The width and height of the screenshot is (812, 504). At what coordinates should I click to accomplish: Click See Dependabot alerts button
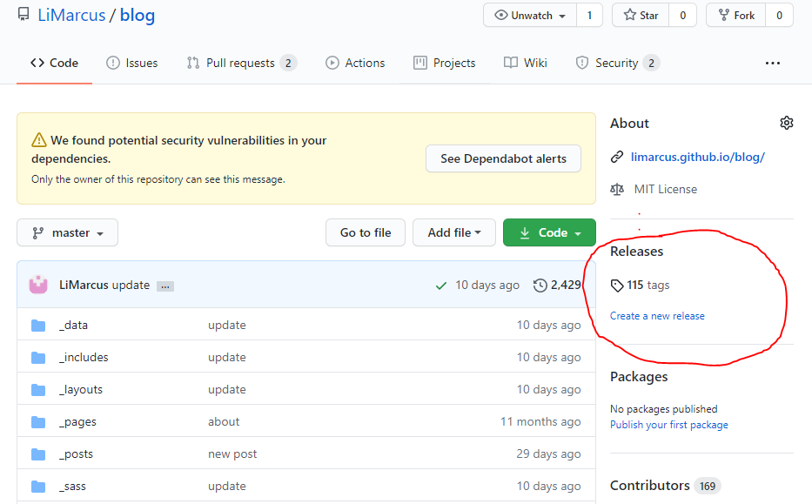[x=503, y=158]
